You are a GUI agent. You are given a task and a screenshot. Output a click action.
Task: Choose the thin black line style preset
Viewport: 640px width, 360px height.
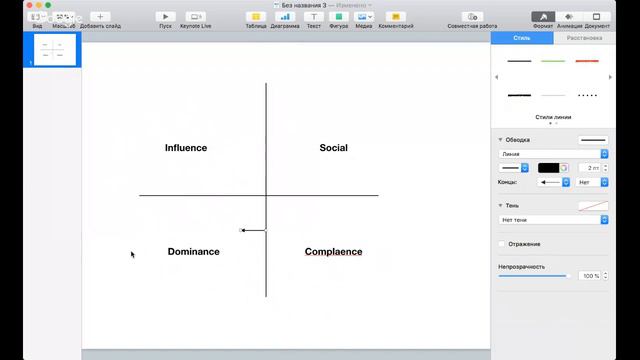[x=519, y=61]
